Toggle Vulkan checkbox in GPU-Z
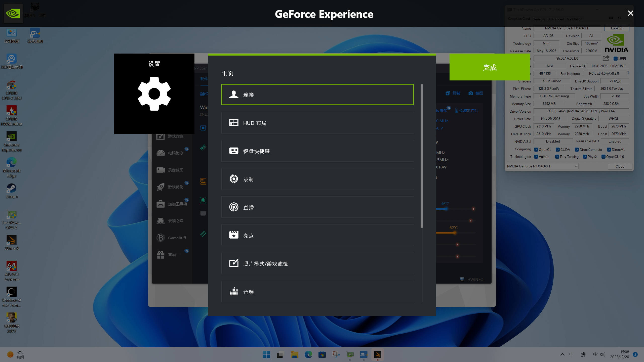The width and height of the screenshot is (644, 362). pyautogui.click(x=536, y=157)
